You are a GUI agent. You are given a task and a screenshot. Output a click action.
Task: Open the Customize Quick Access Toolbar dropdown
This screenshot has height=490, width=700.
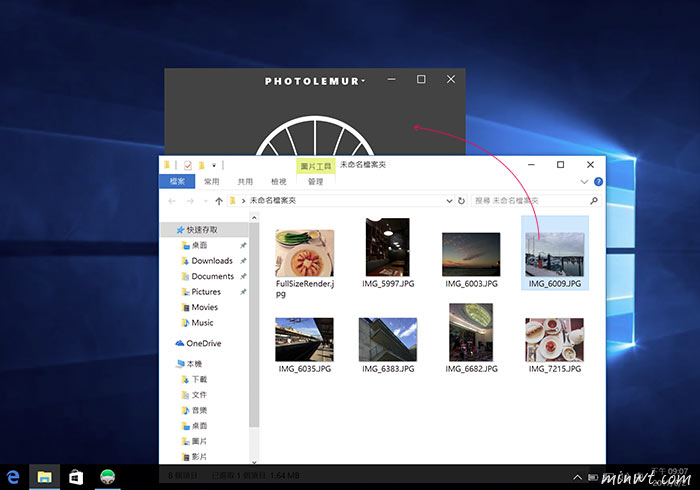pyautogui.click(x=214, y=166)
